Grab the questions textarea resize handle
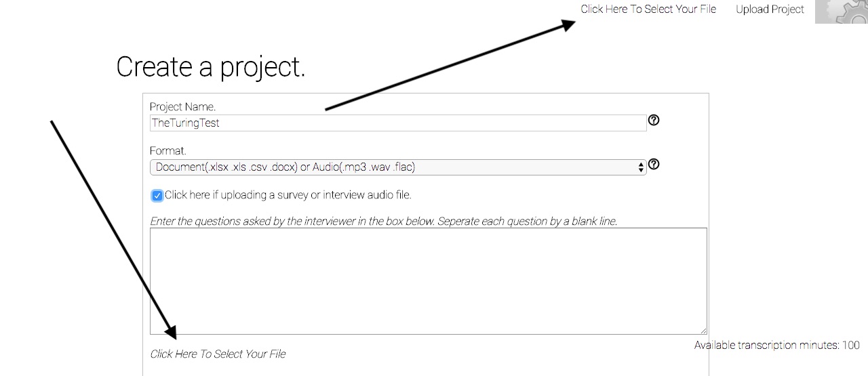This screenshot has height=376, width=868. [x=703, y=331]
